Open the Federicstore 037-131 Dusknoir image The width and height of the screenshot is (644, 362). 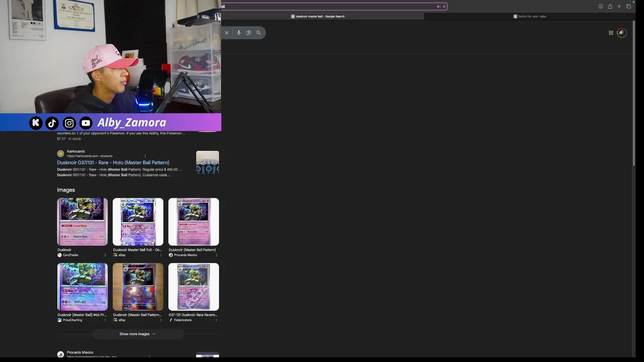click(x=194, y=287)
